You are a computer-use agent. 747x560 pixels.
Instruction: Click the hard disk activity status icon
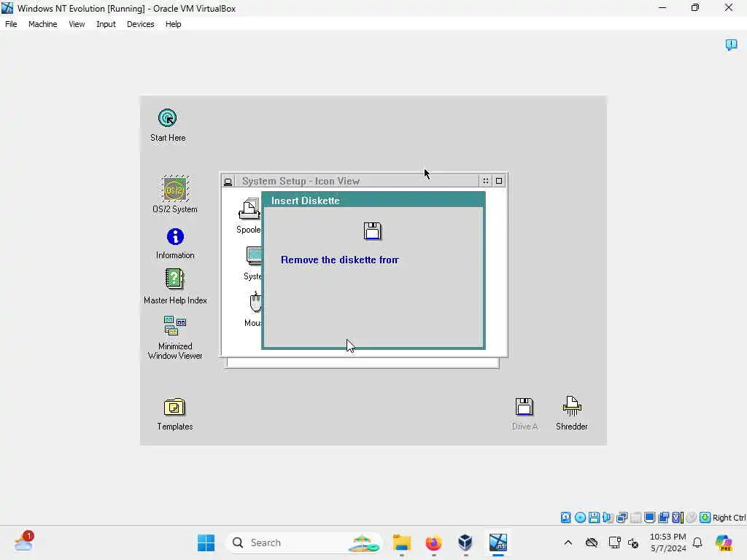tap(565, 517)
